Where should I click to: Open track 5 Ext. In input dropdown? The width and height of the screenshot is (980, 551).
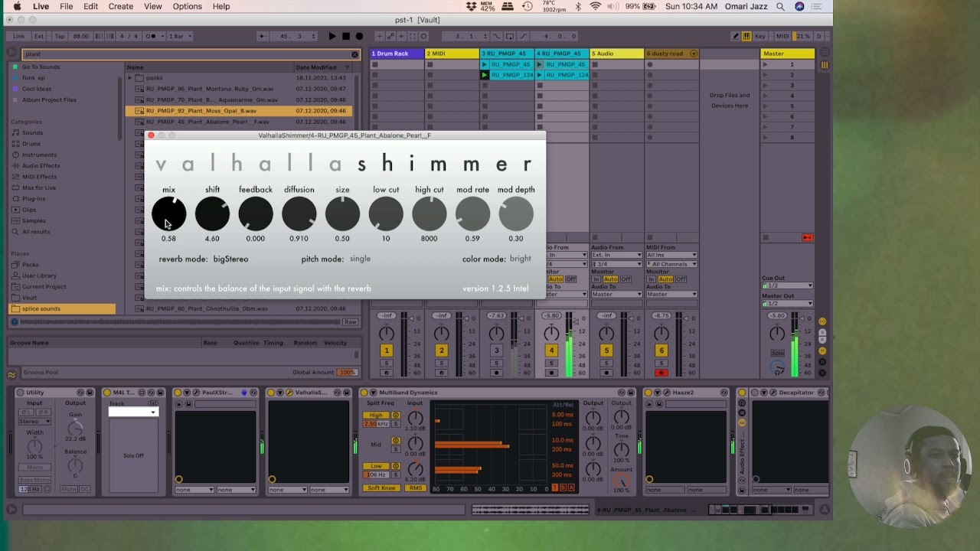(x=616, y=255)
